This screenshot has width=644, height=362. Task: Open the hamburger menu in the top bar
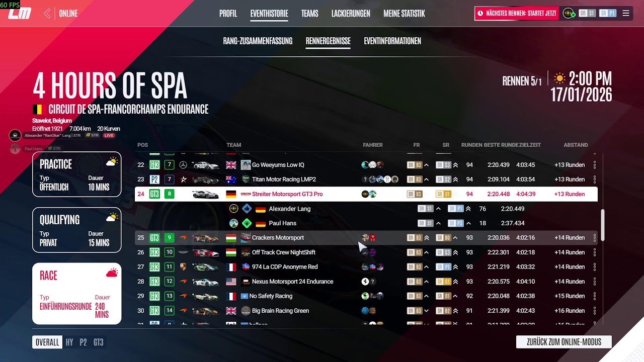point(626,13)
